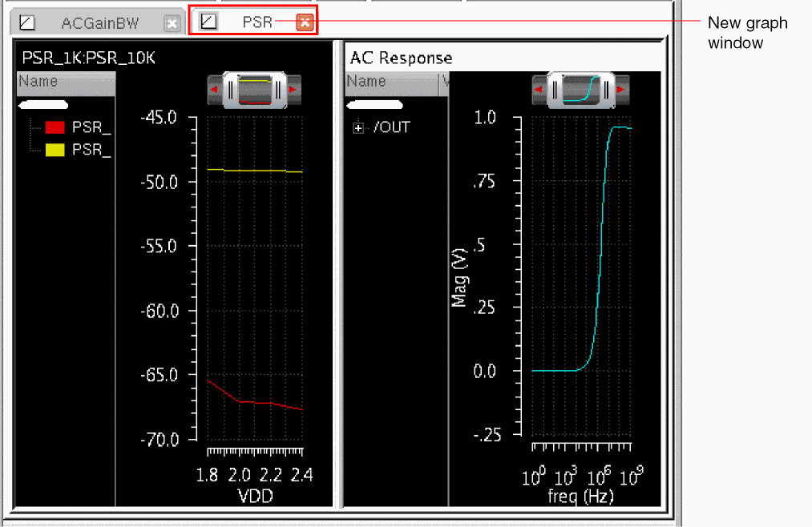The height and width of the screenshot is (527, 812).
Task: Click right red arrow of AC Response scroller
Action: pyautogui.click(x=620, y=90)
